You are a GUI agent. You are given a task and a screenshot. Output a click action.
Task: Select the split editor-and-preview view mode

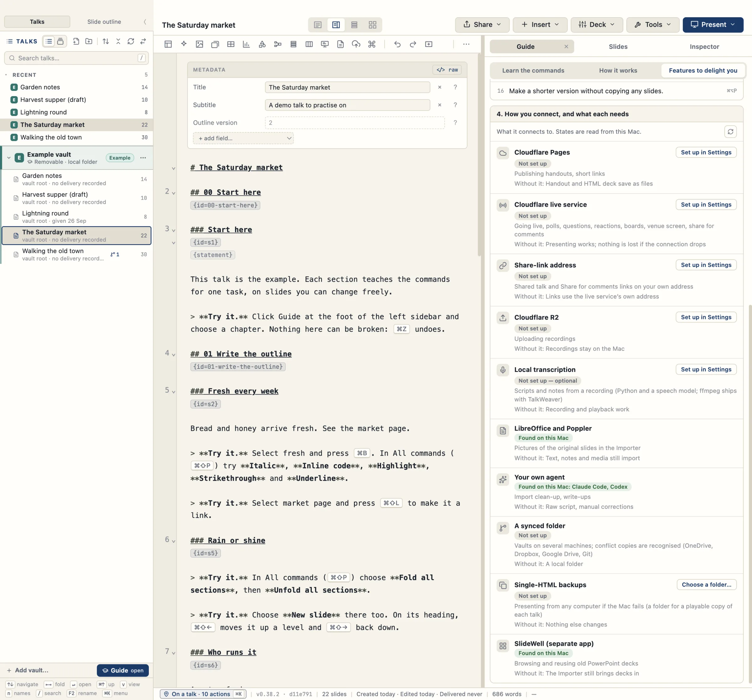point(336,25)
